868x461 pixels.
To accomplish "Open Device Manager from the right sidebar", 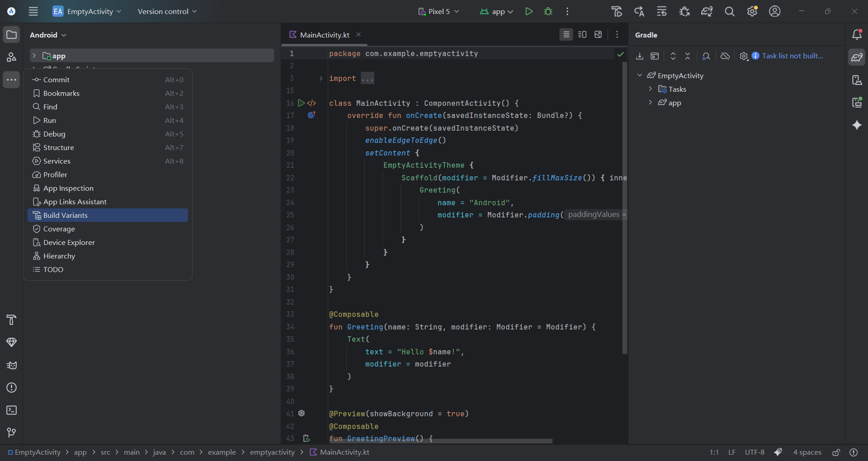I will point(857,80).
